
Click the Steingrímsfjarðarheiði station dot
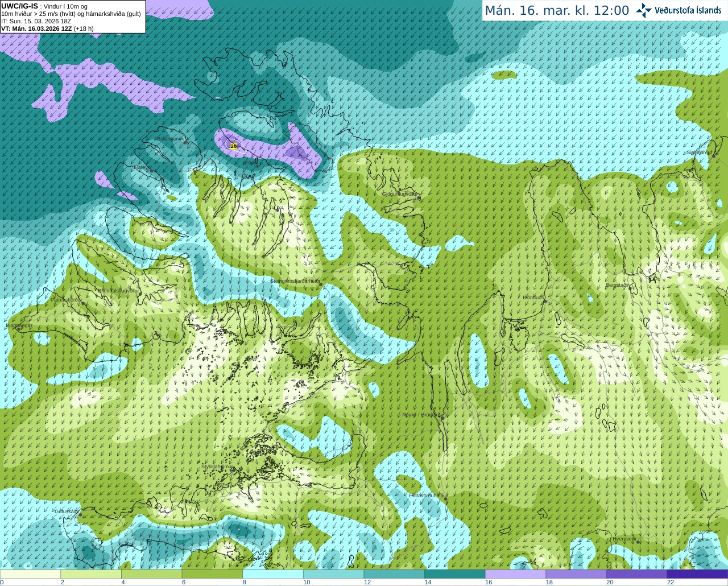pyautogui.click(x=320, y=284)
